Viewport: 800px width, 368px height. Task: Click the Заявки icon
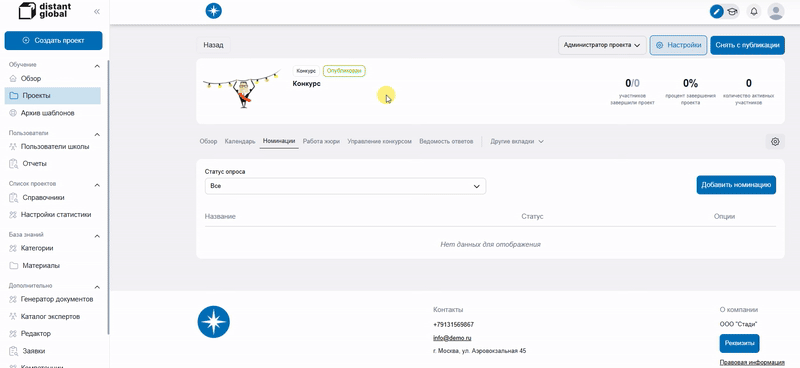click(14, 351)
